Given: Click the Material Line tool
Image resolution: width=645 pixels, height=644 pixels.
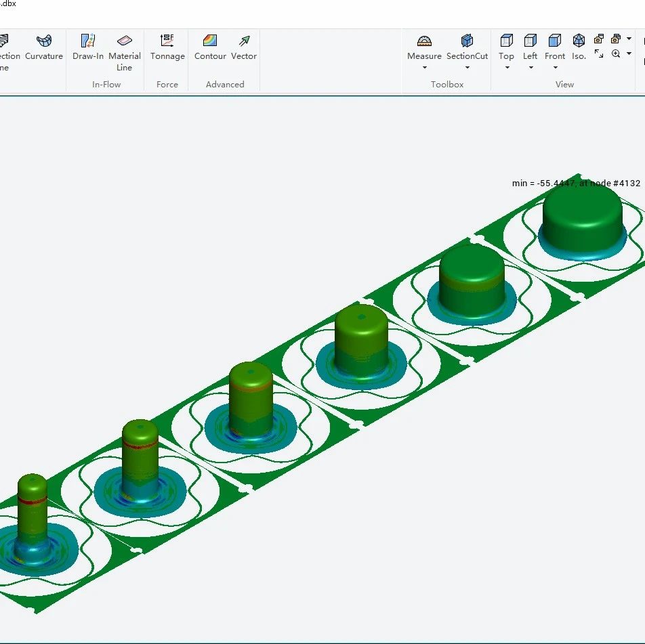Looking at the screenshot, I should [124, 53].
